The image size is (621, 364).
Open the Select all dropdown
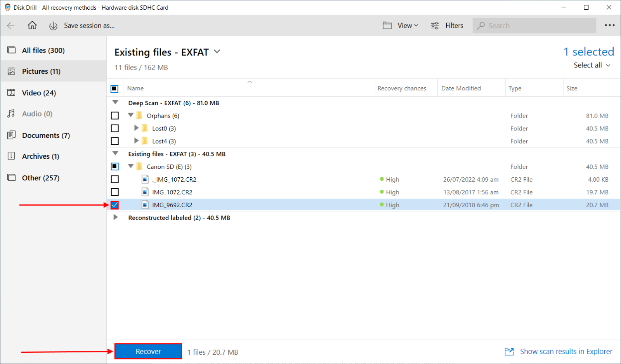click(x=591, y=65)
